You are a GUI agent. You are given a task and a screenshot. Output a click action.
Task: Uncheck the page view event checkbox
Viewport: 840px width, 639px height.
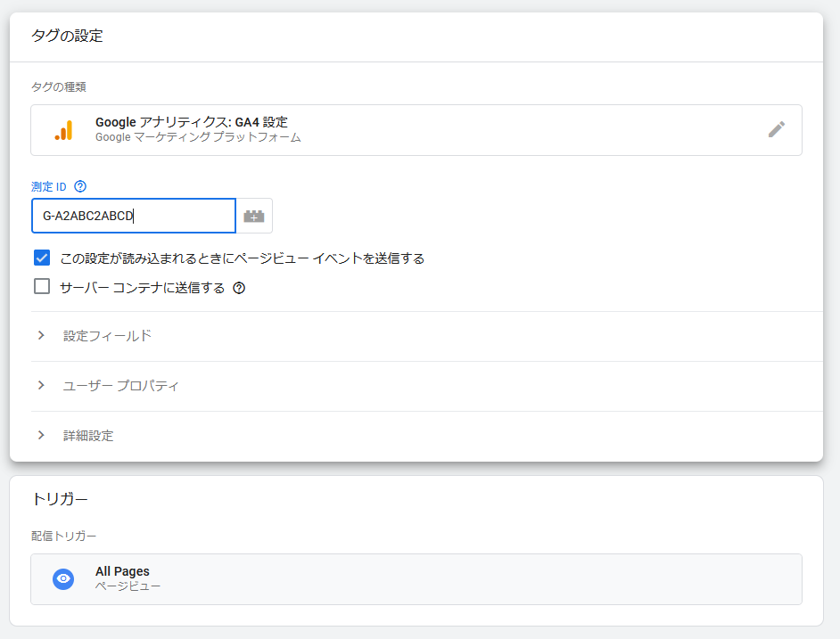pos(42,258)
